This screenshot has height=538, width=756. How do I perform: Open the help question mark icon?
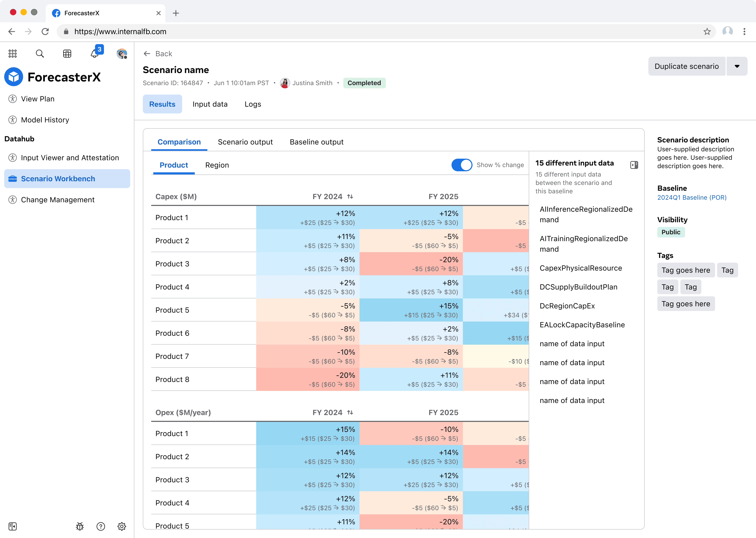point(101,526)
